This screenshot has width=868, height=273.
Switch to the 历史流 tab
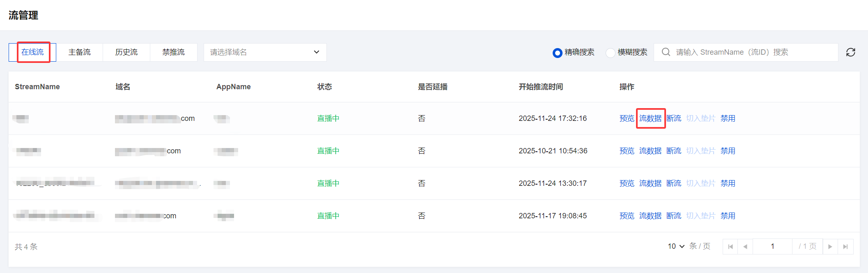point(126,52)
